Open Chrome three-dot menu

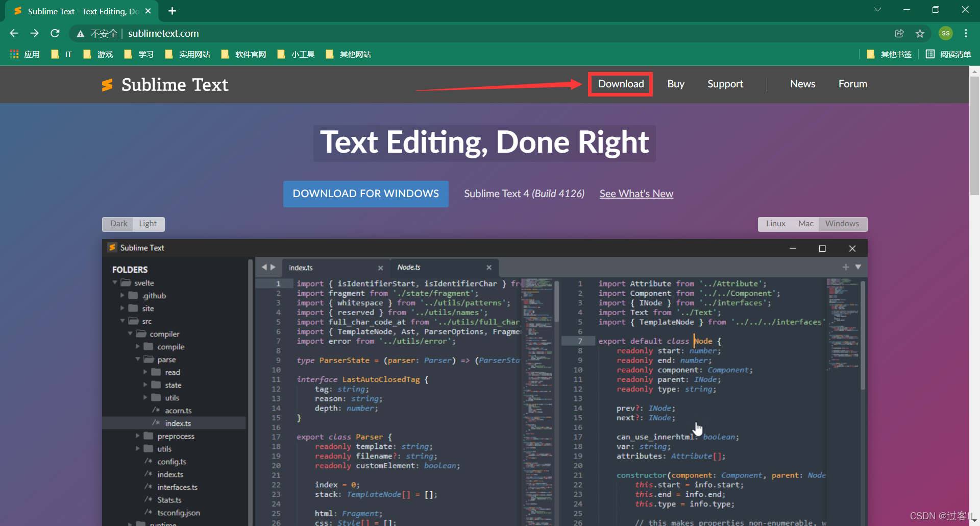pos(966,33)
